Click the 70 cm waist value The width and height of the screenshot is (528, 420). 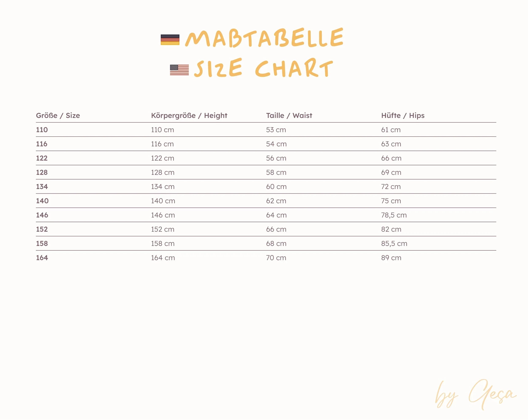pyautogui.click(x=276, y=258)
